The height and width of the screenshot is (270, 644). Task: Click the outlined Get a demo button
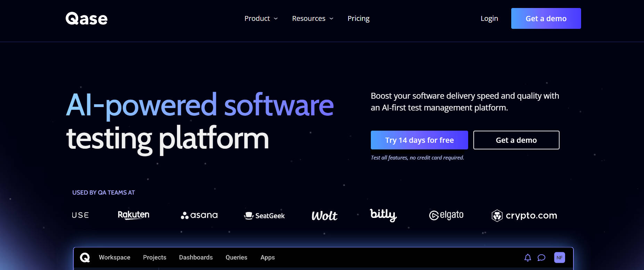516,140
